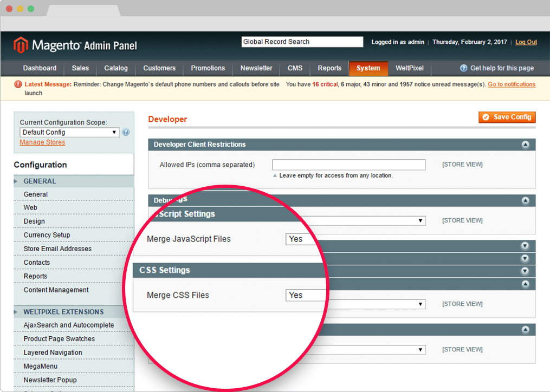Open Newsletter Popup settings

click(x=74, y=380)
